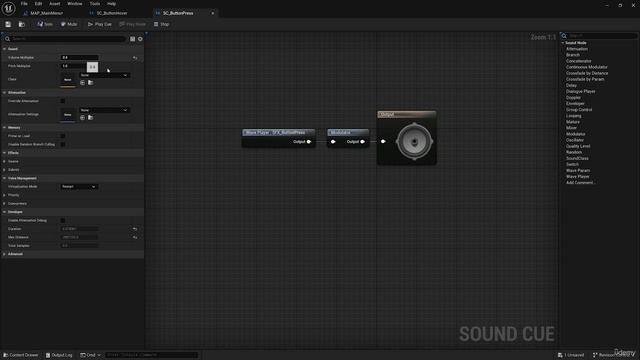
Task: Click Modulator node input pin
Action: pos(333,142)
